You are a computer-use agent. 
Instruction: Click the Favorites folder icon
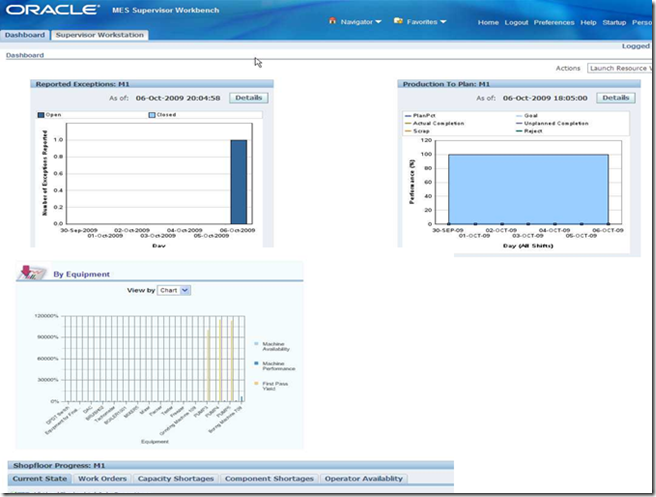pos(398,20)
